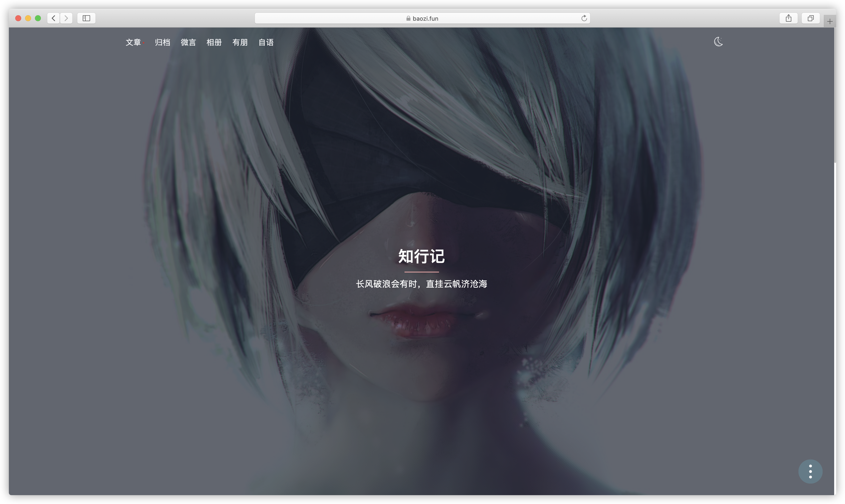Open the 微言 page
Screen dimensions: 845x504
pos(188,43)
